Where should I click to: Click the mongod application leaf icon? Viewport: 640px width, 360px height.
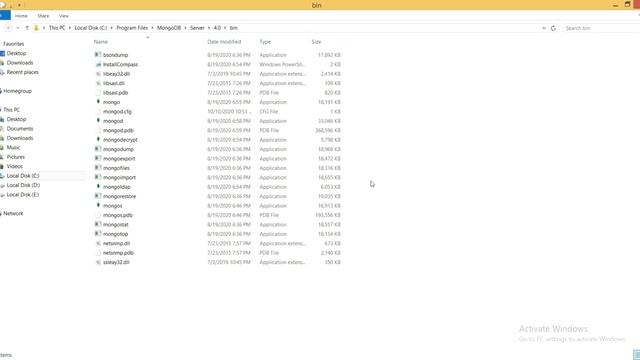coord(98,120)
